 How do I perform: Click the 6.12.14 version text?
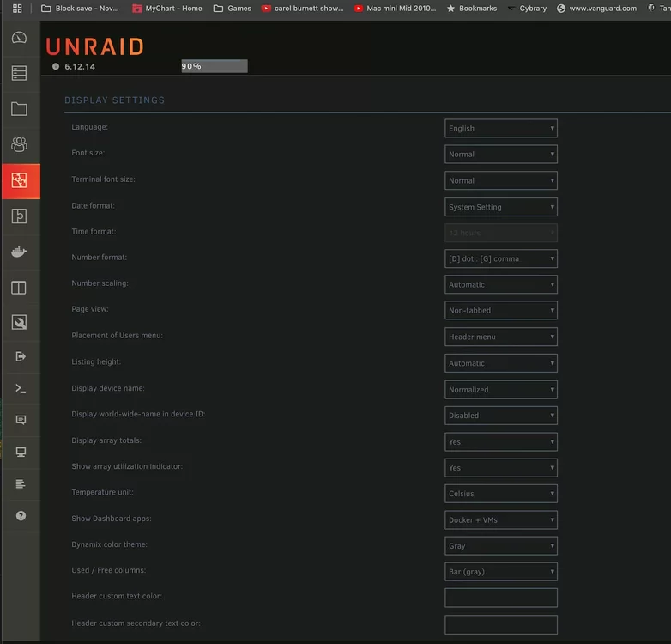coord(80,67)
